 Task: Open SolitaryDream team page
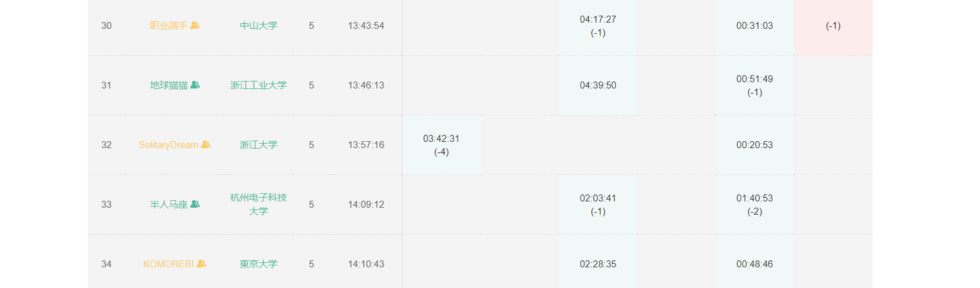168,145
